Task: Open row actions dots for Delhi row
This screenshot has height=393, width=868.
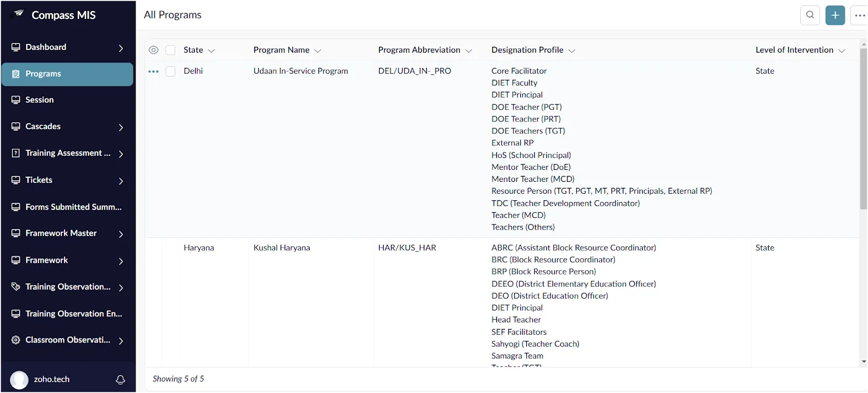Action: pyautogui.click(x=154, y=71)
